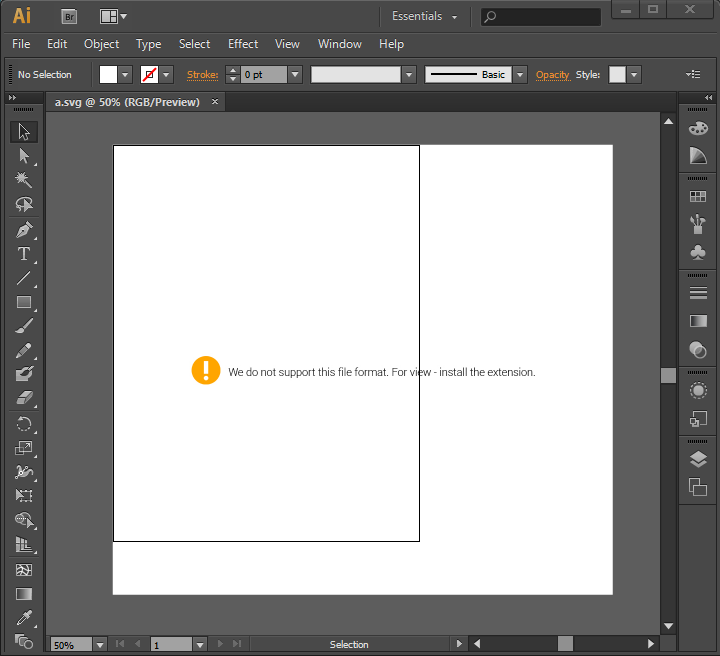Open the Transparency panel
Viewport: 720px width, 656px height.
[x=698, y=350]
